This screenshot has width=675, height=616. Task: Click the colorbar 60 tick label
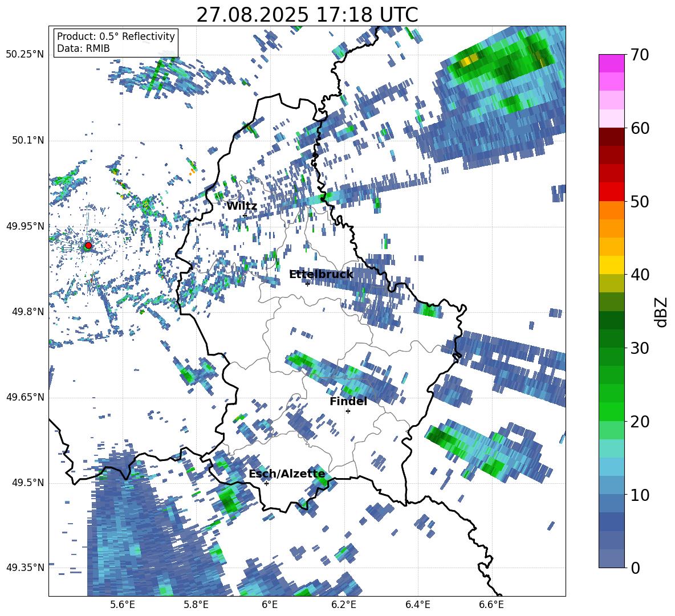point(640,128)
